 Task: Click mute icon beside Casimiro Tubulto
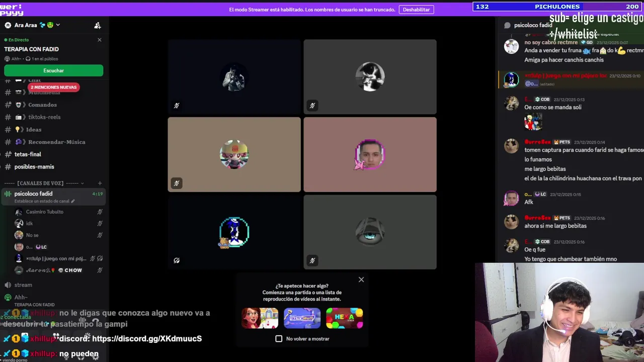(x=100, y=212)
